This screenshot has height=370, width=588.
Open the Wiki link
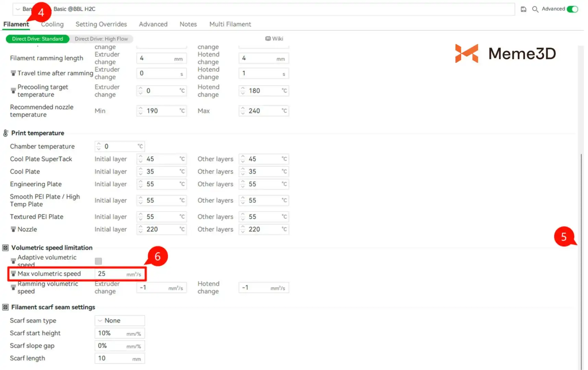pyautogui.click(x=274, y=39)
